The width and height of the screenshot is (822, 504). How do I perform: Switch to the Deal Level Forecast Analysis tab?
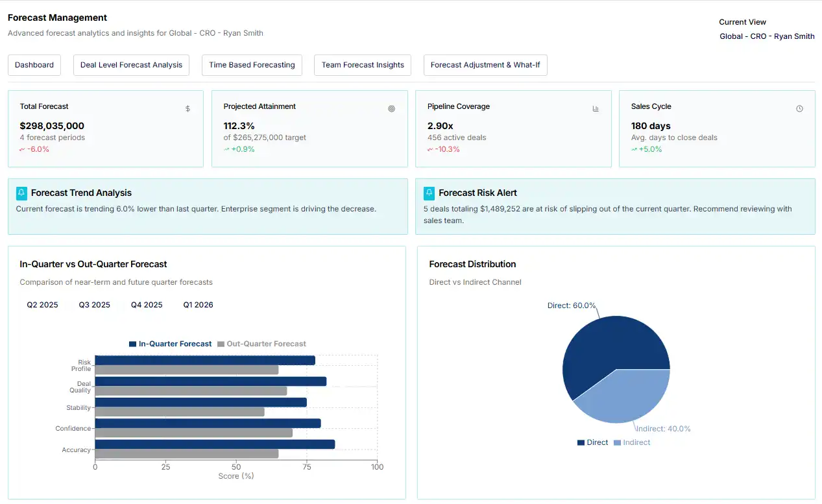click(131, 65)
